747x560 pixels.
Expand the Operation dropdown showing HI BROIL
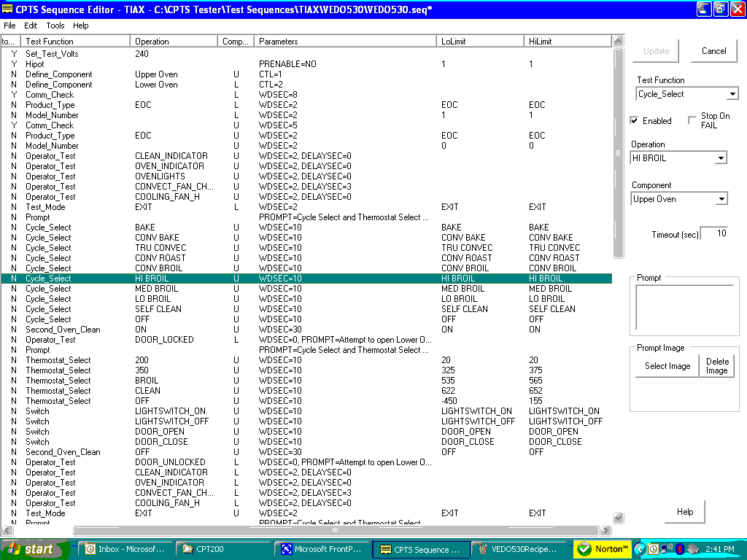721,158
